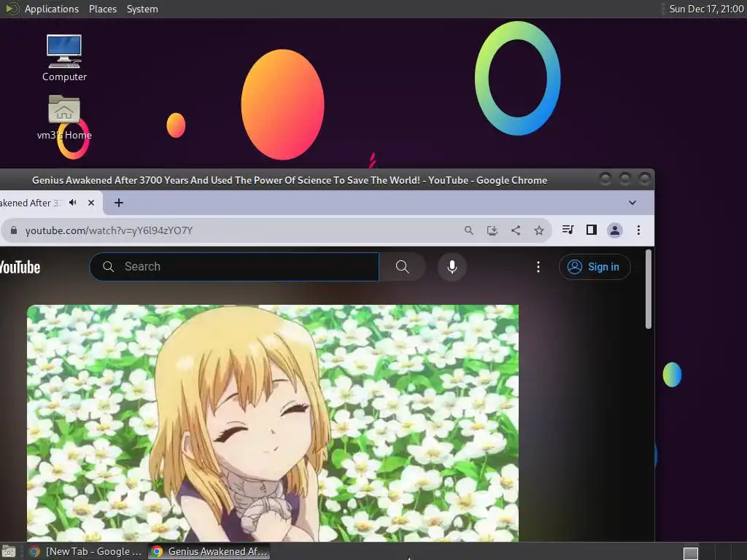This screenshot has height=560, width=747.
Task: Open Chrome's three-dot menu
Action: [x=638, y=230]
